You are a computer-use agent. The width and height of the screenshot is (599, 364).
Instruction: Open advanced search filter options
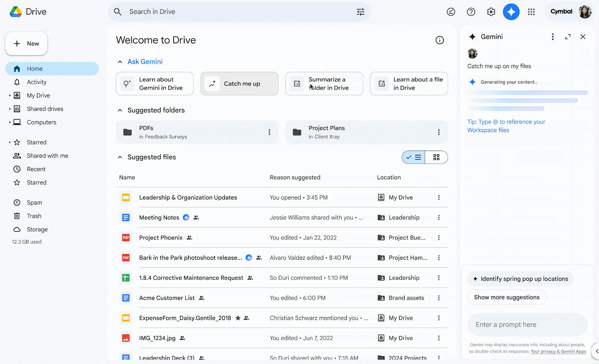[x=361, y=12]
